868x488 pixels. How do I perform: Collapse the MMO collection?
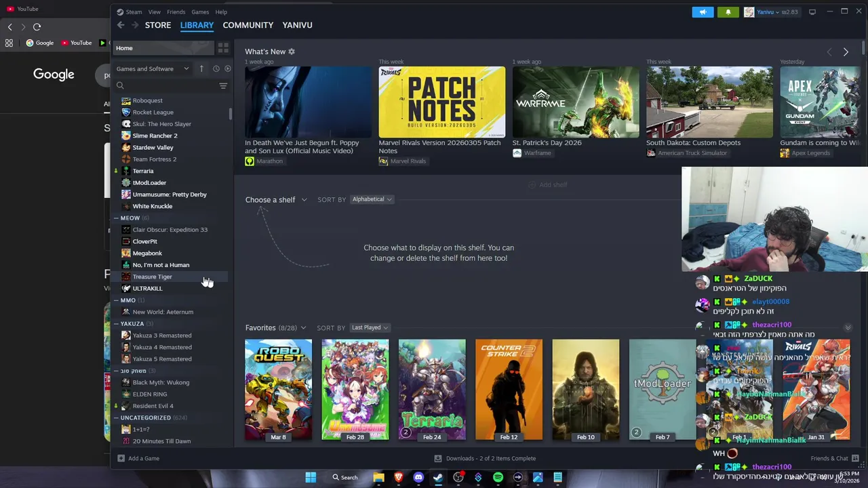pyautogui.click(x=116, y=300)
